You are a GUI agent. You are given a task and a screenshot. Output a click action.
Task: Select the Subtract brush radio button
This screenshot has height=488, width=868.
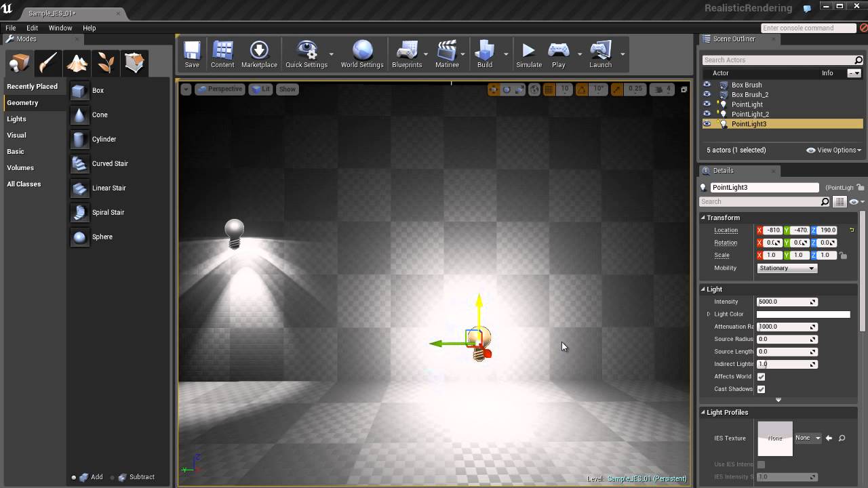point(113,477)
